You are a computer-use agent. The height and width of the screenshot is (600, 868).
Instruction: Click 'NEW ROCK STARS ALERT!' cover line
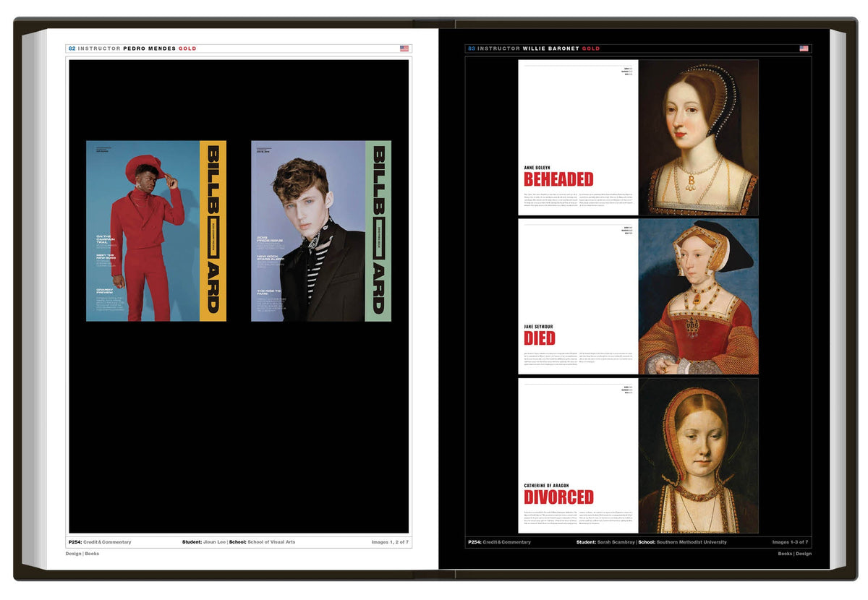[271, 258]
